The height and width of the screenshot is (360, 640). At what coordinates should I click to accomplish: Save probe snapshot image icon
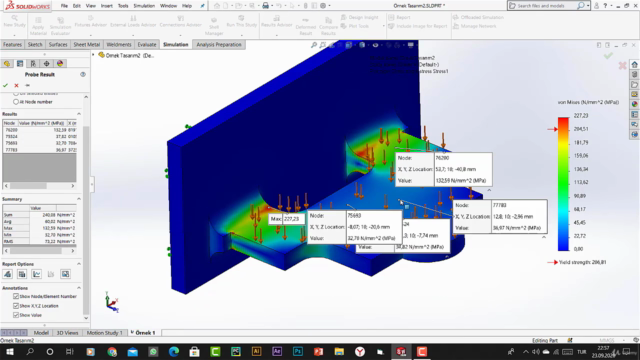[x=65, y=274]
